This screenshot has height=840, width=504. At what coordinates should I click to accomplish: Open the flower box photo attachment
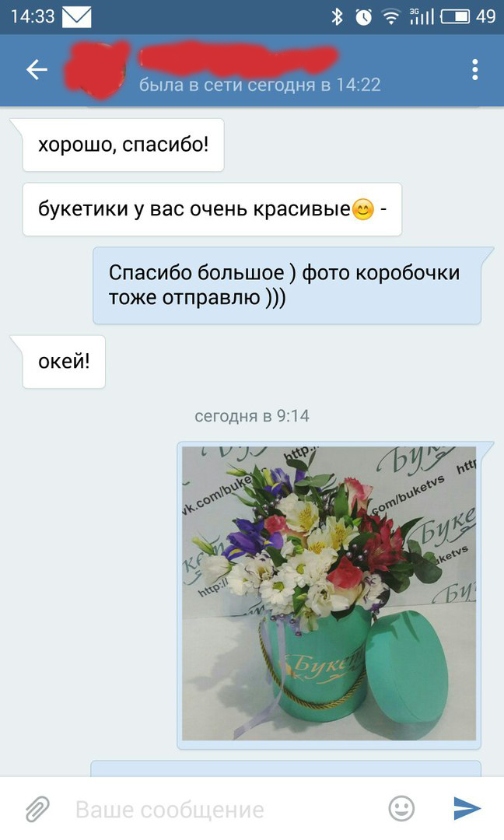coord(329,593)
